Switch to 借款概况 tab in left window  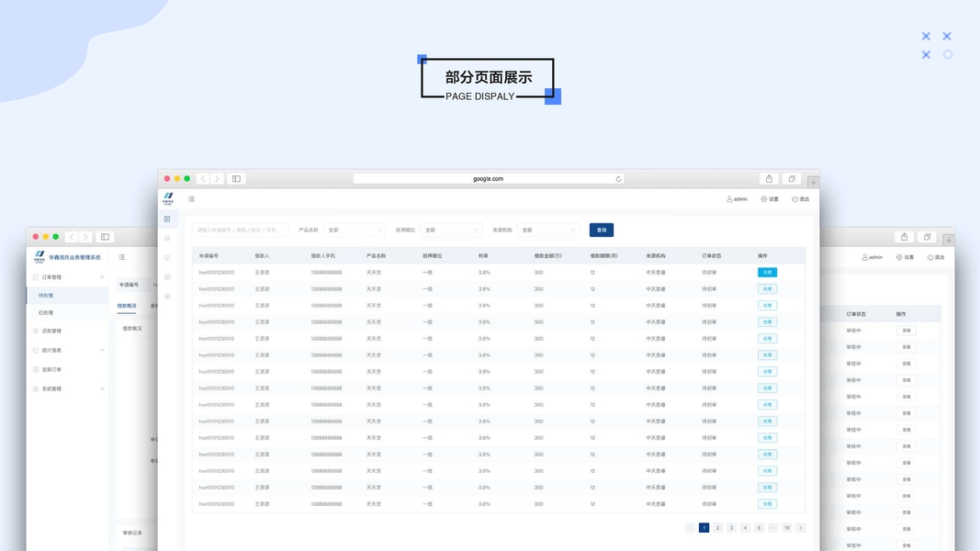click(127, 306)
